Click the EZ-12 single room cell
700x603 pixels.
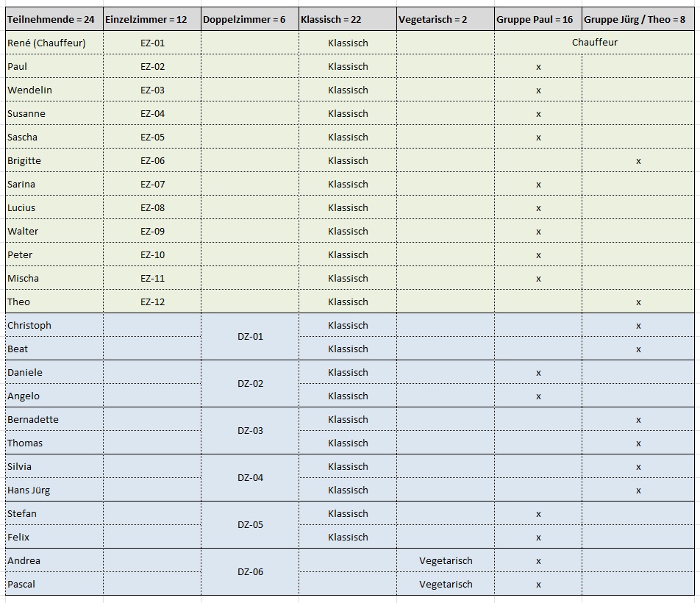(152, 302)
